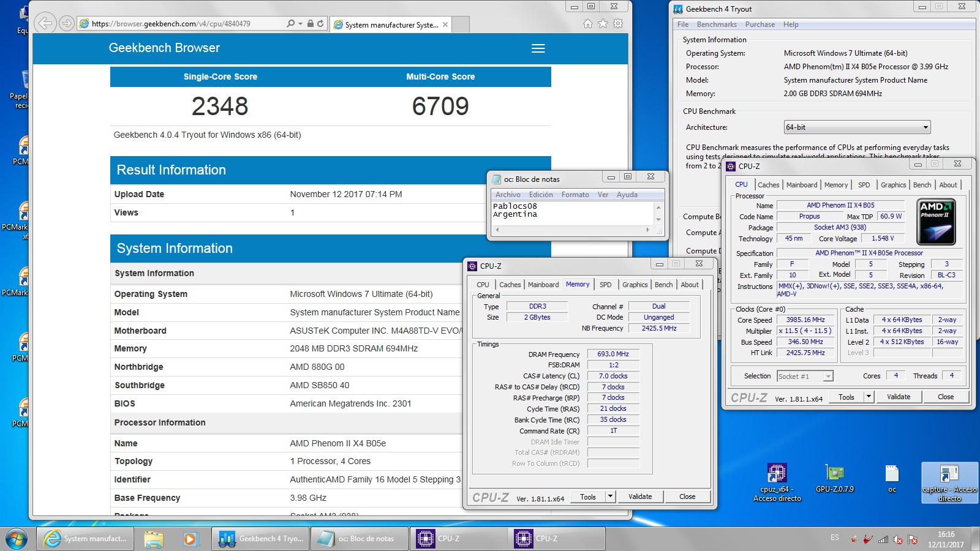Switch to Memory tab in CPU-Z CPU window
Viewport: 980px width, 551px height.
point(836,185)
